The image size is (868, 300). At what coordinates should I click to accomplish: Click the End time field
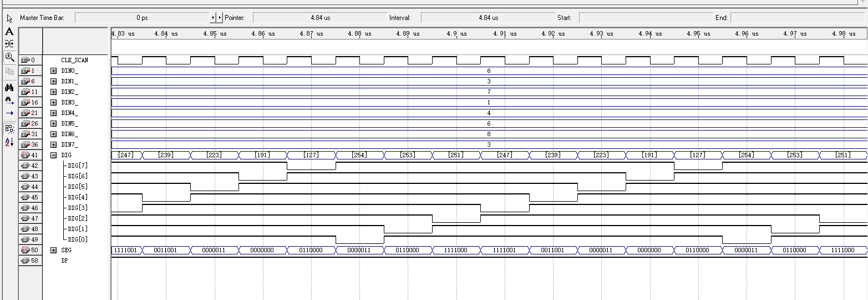tap(796, 18)
